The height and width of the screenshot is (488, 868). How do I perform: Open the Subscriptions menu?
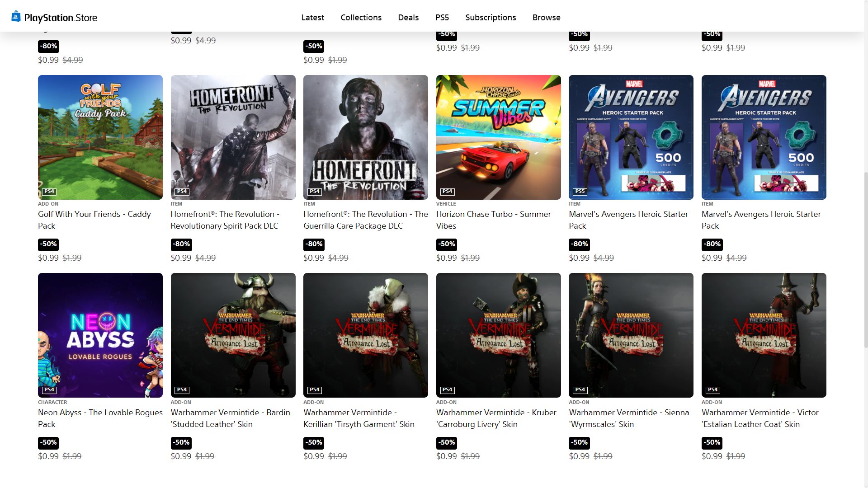pyautogui.click(x=491, y=18)
